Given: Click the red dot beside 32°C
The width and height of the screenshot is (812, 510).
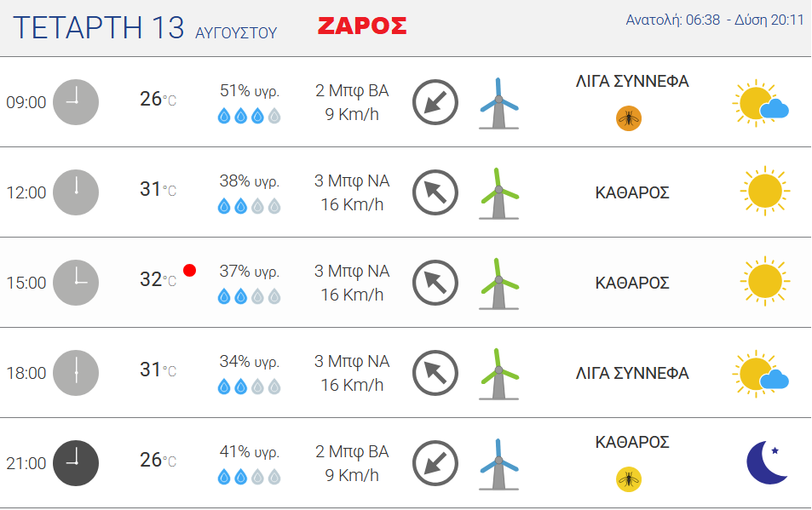Looking at the screenshot, I should point(189,271).
